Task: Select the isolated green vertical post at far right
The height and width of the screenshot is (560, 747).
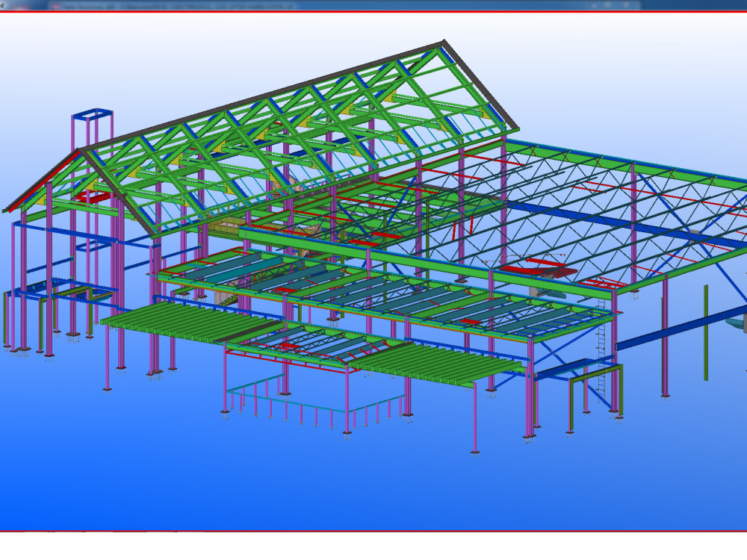Action: (x=706, y=332)
